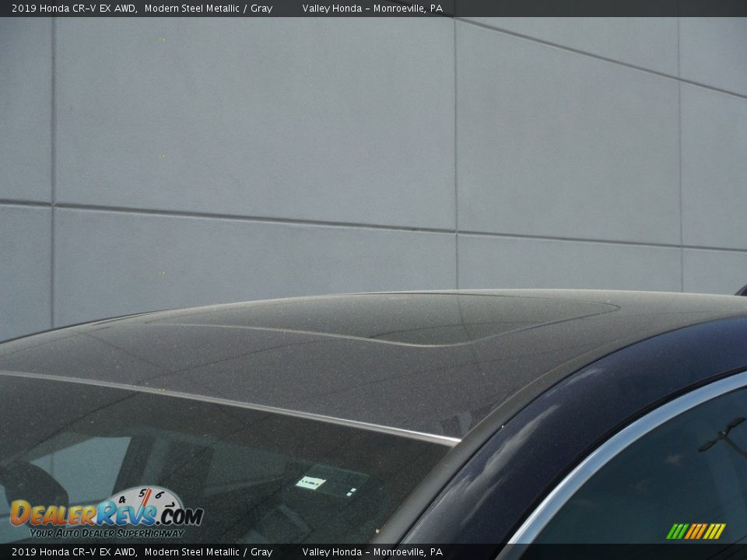
Task: Click the colored stripes icon bottom right
Action: [x=696, y=531]
